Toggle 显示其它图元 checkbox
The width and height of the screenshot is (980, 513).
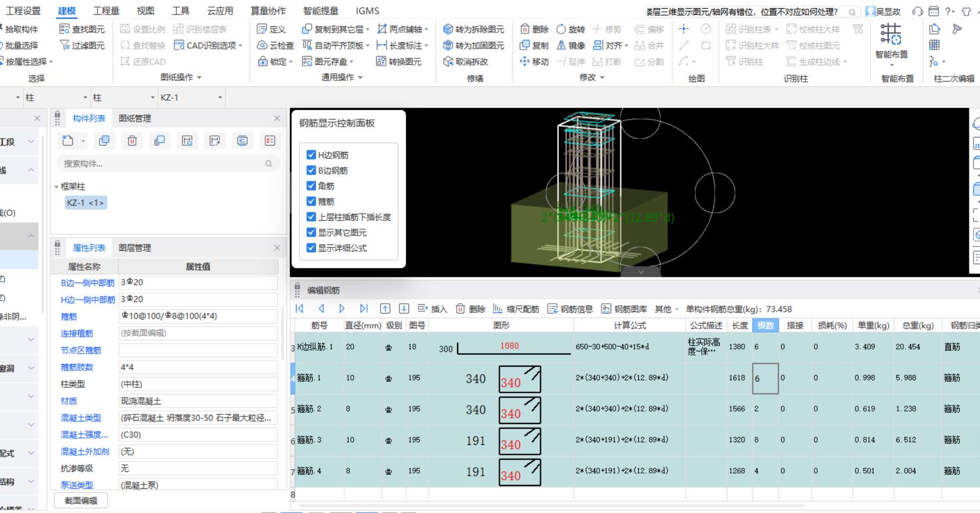click(x=311, y=232)
